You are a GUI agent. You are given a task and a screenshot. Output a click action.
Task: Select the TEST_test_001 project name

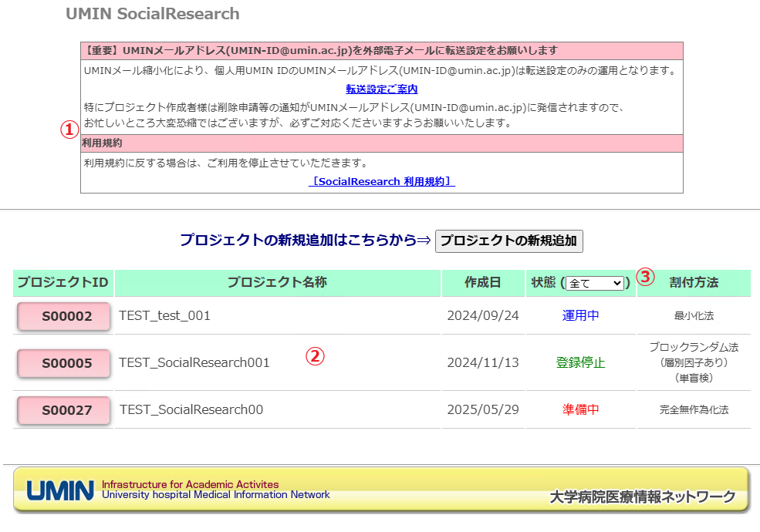click(x=165, y=316)
